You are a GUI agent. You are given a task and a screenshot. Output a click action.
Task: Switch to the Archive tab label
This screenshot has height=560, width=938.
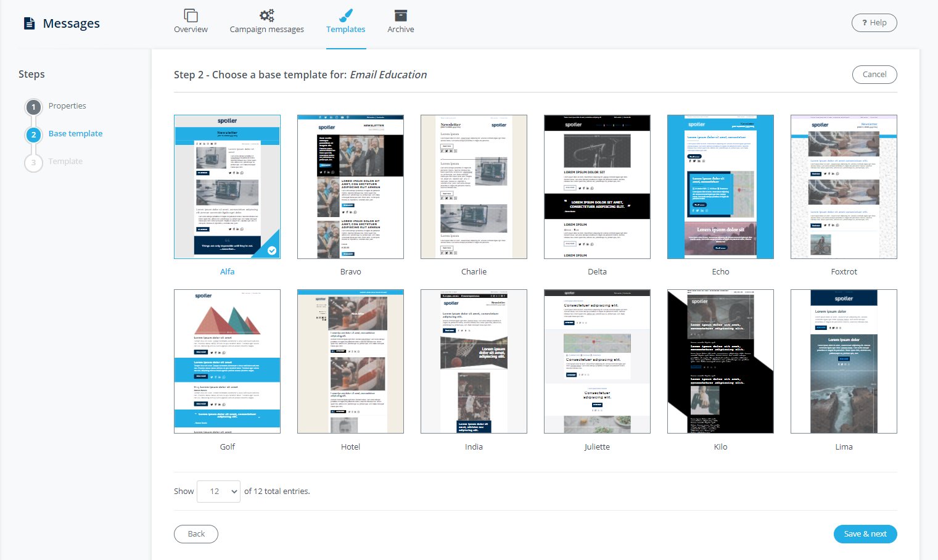pos(401,30)
